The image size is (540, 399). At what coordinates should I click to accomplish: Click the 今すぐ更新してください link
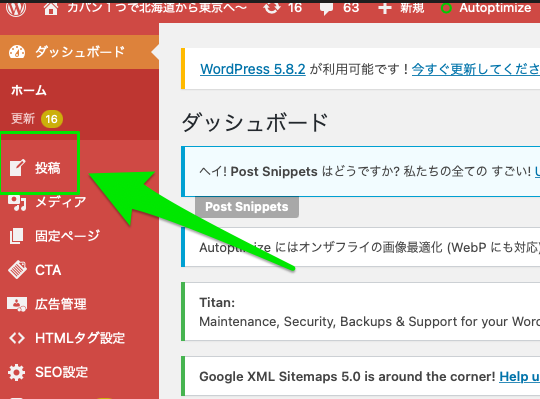pyautogui.click(x=476, y=69)
